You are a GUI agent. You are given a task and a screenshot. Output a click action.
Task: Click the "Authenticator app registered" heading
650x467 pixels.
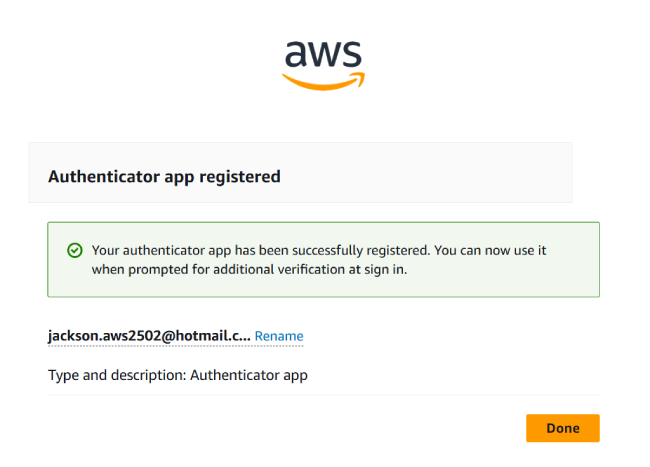pos(164,176)
